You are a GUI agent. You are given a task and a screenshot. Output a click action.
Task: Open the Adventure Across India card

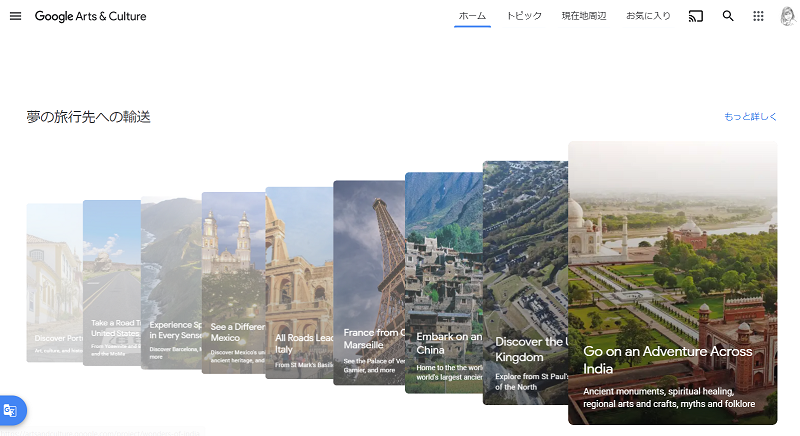click(x=672, y=282)
